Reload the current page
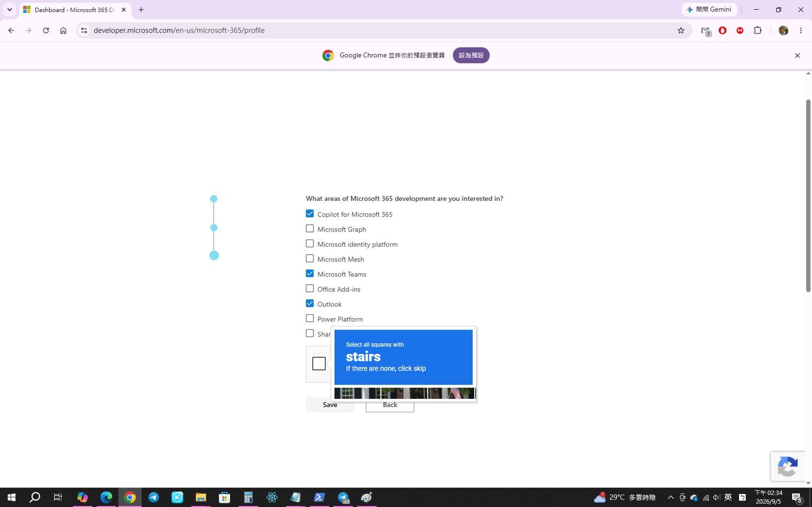Image resolution: width=812 pixels, height=507 pixels. pos(46,30)
